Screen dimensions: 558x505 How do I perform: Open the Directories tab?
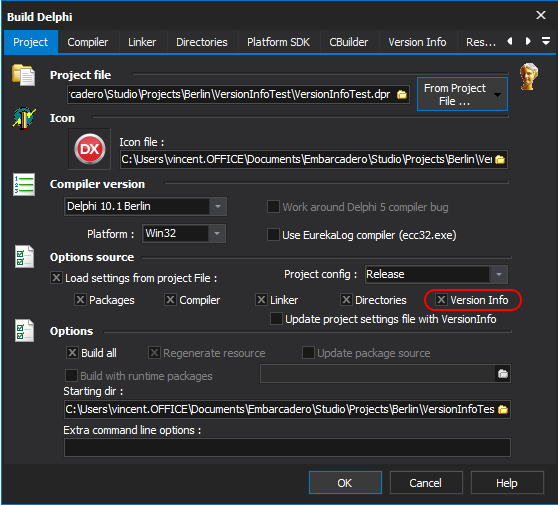(202, 42)
